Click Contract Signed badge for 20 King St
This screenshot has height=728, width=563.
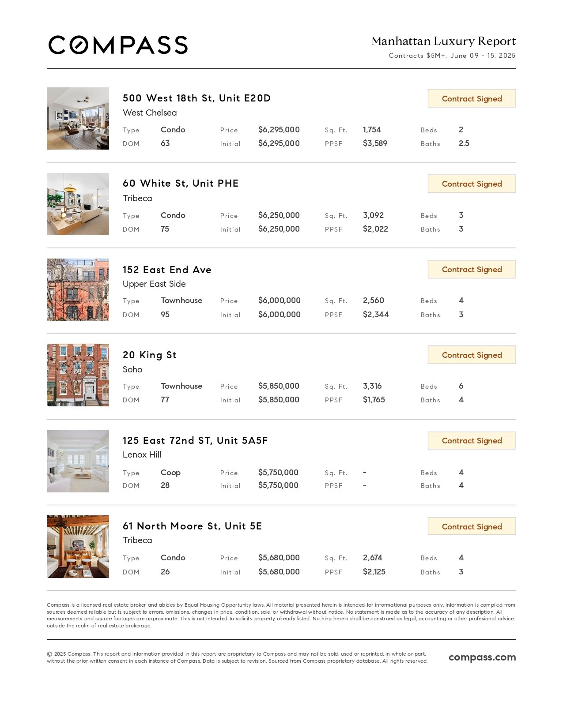pyautogui.click(x=472, y=355)
